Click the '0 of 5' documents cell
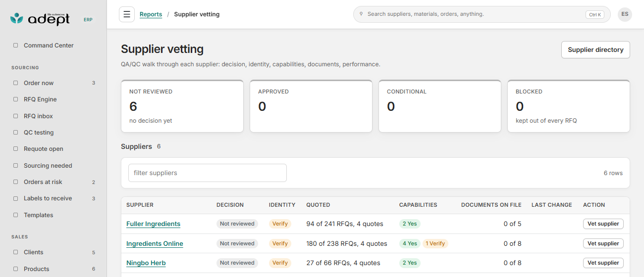Screen dimensions: 644x277 (x=512, y=224)
